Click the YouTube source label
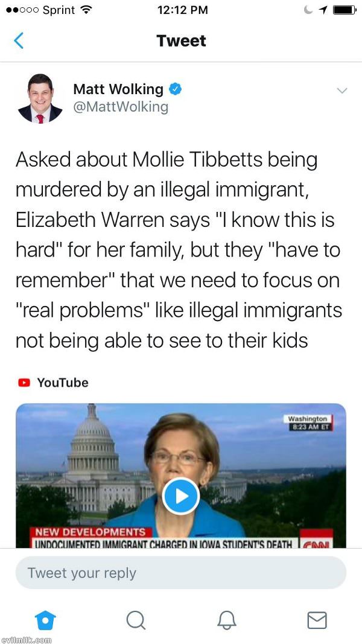 [63, 383]
